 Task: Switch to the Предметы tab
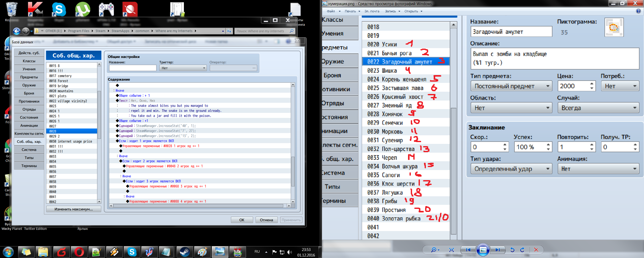(x=29, y=77)
